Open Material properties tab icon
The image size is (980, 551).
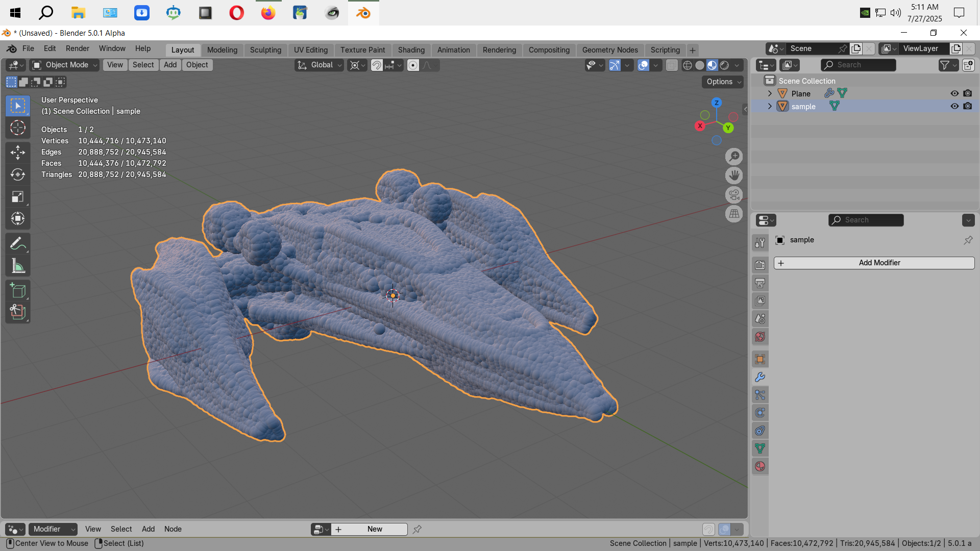click(760, 466)
